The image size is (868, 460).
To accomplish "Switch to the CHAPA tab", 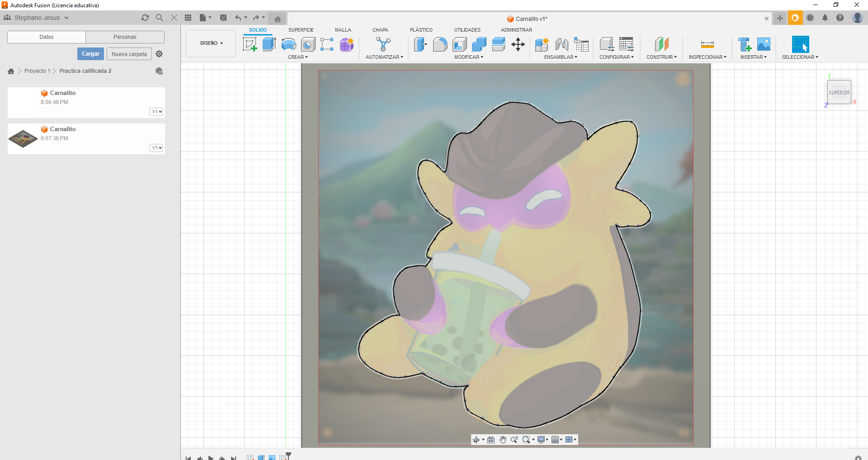I will [x=380, y=30].
